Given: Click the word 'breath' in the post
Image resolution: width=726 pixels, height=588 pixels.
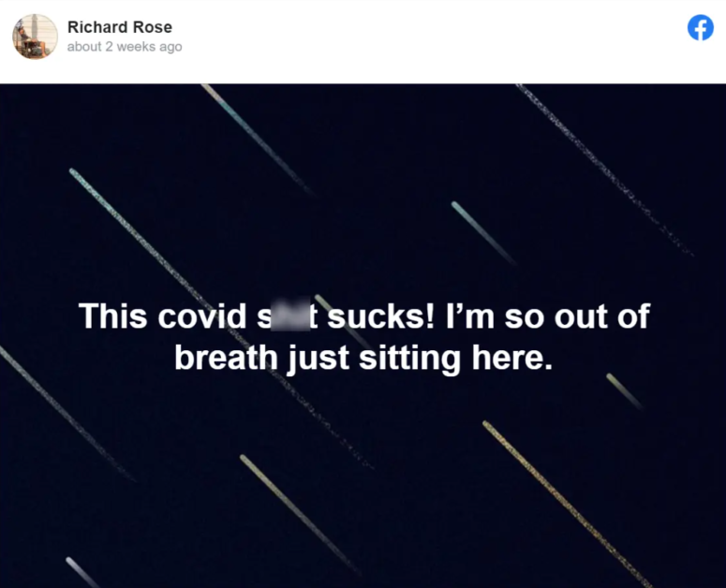Looking at the screenshot, I should point(225,358).
